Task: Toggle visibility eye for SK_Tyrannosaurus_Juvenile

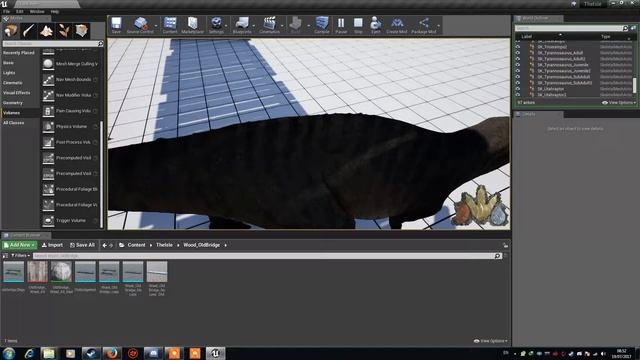Action: click(x=518, y=64)
